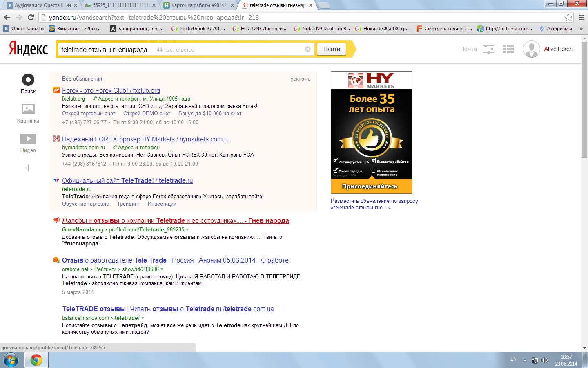Show hidden tray icons arrow
The height and width of the screenshot is (368, 588).
click(525, 360)
